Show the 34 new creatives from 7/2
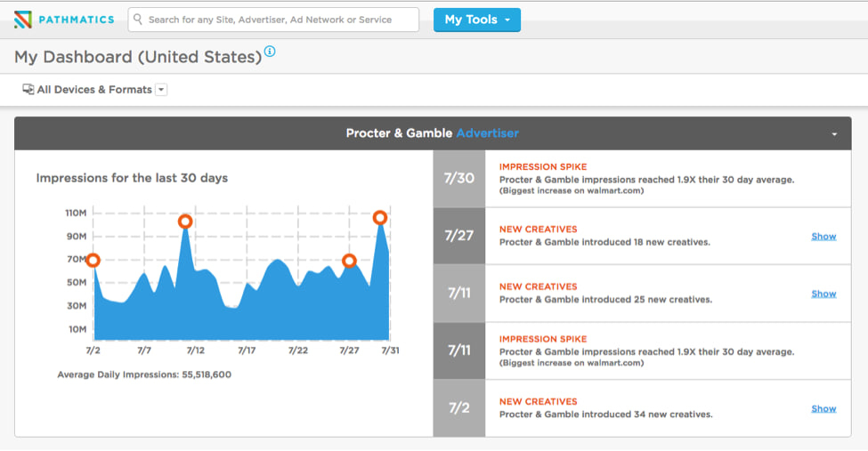Screen dimensions: 868x451 coord(823,408)
